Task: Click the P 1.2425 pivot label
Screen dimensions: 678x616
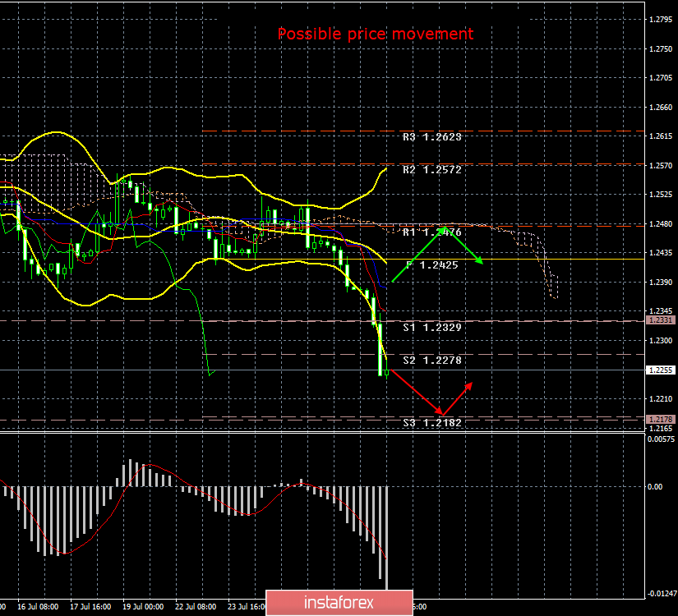Action: pos(432,265)
